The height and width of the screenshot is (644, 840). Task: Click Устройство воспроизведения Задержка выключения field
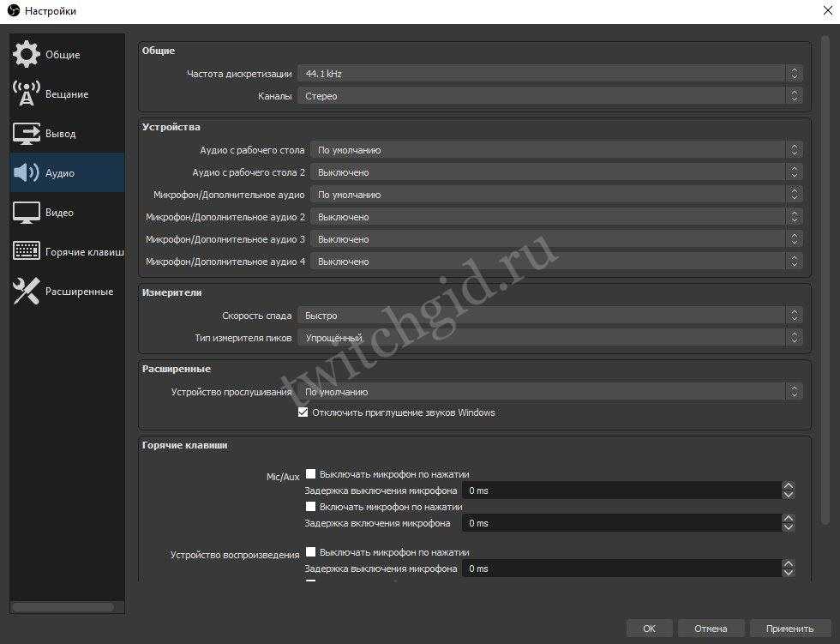pyautogui.click(x=621, y=569)
